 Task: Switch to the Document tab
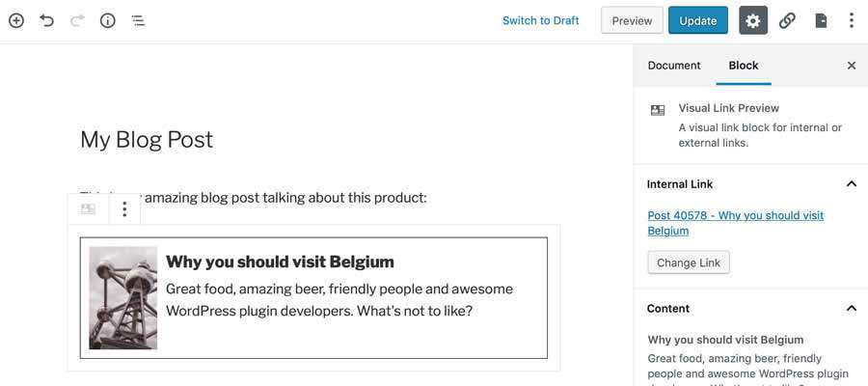pos(674,66)
